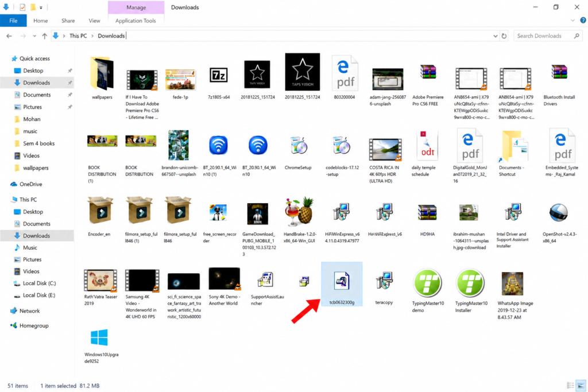Expand the address bar history dropdown

coord(495,36)
